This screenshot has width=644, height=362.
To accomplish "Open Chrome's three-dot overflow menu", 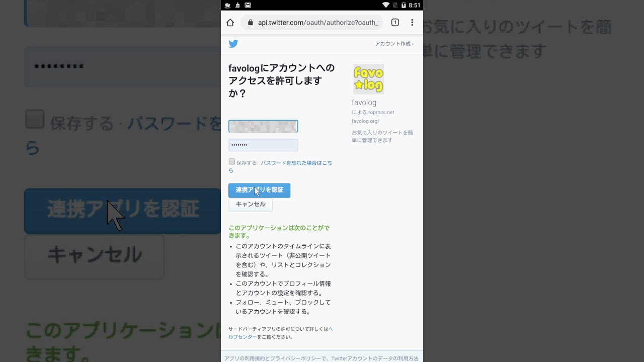I will click(412, 23).
